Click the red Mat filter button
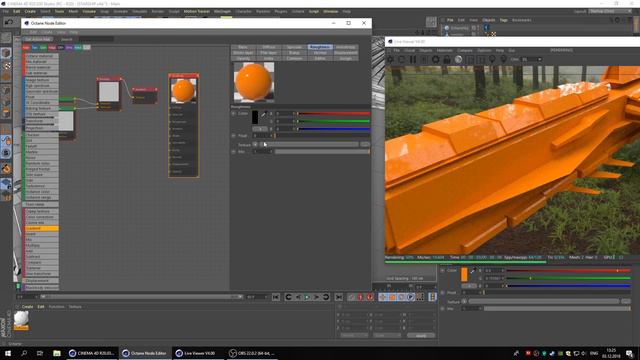Image resolution: width=640 pixels, height=360 pixels. (x=26, y=47)
